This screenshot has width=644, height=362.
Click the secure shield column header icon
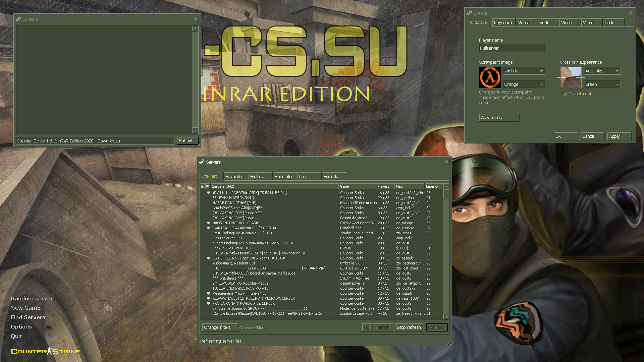point(208,186)
